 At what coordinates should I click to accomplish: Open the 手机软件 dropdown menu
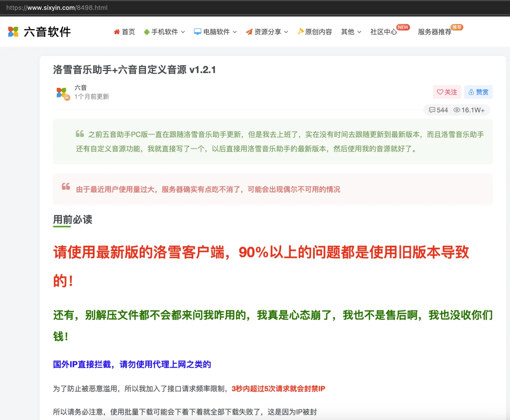164,32
